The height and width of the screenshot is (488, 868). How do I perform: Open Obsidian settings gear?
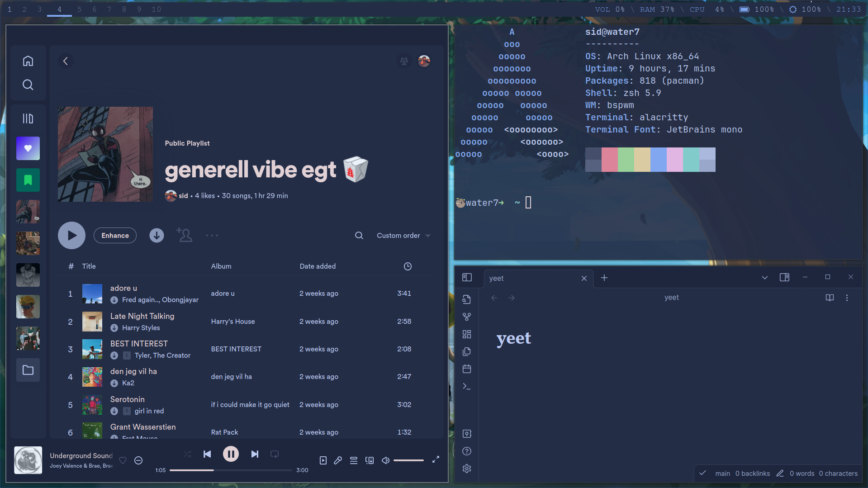467,469
